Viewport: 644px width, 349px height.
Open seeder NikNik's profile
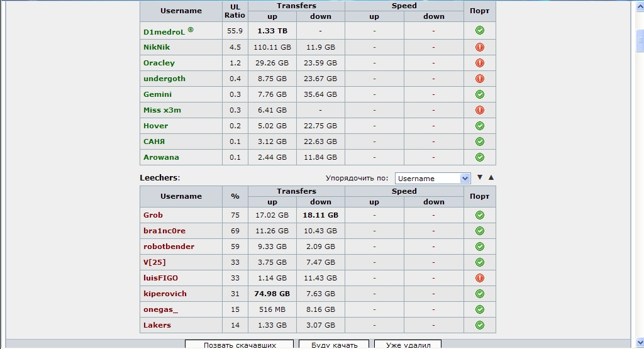click(157, 47)
